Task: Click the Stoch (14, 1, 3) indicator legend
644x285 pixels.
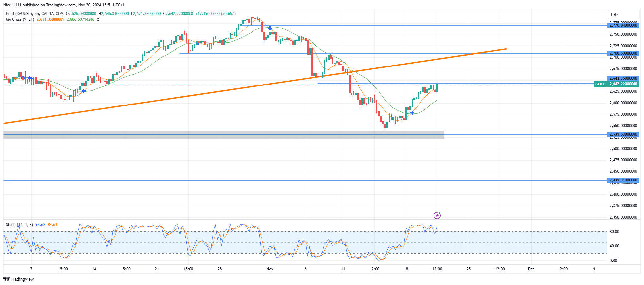Action: [19, 225]
